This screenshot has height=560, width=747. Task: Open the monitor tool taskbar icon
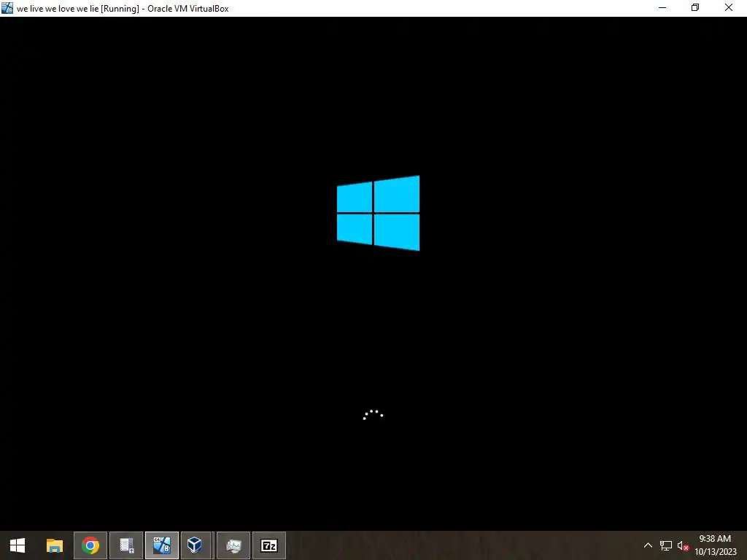coord(233,545)
